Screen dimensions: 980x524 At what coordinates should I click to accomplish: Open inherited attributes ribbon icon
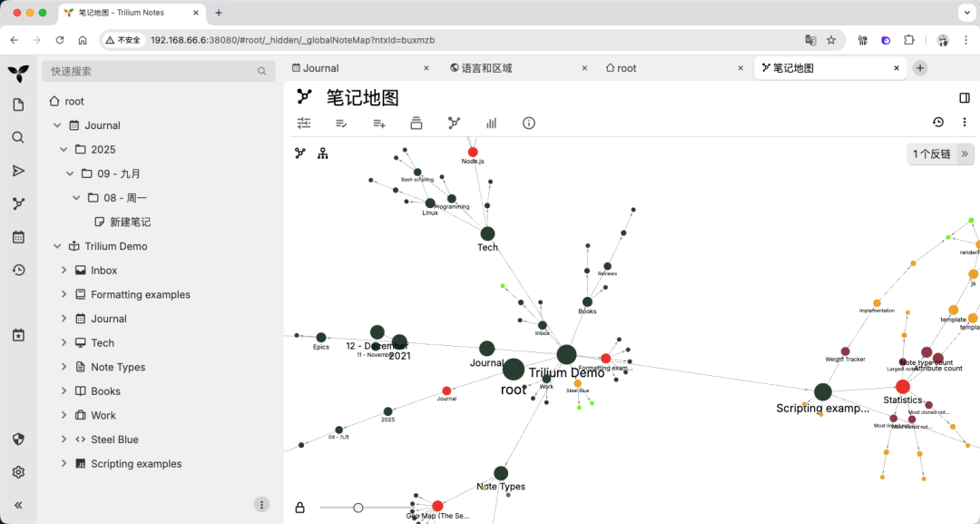point(378,124)
